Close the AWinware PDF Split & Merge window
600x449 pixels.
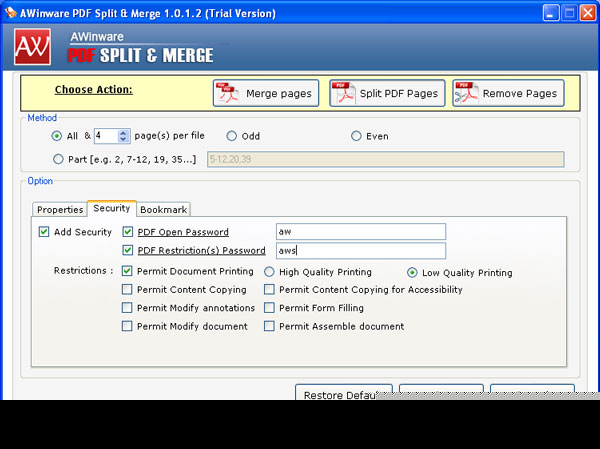pyautogui.click(x=588, y=13)
